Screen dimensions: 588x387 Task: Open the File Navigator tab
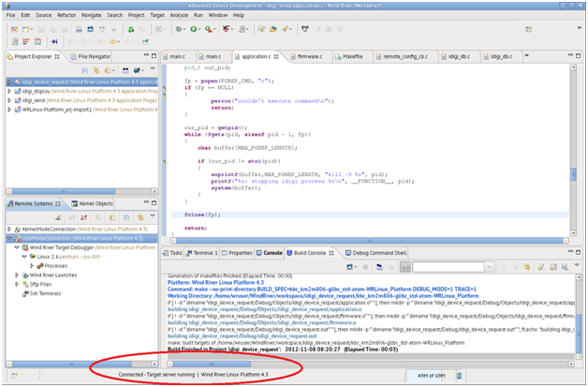click(94, 56)
